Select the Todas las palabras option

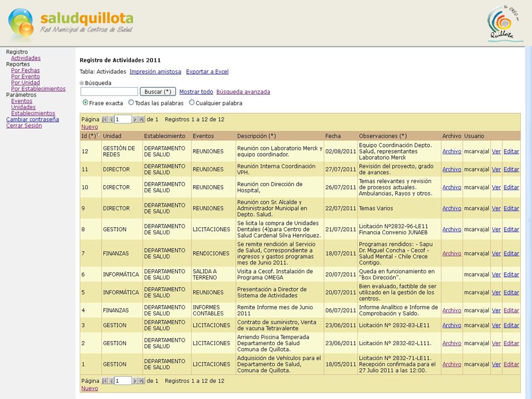tap(131, 103)
